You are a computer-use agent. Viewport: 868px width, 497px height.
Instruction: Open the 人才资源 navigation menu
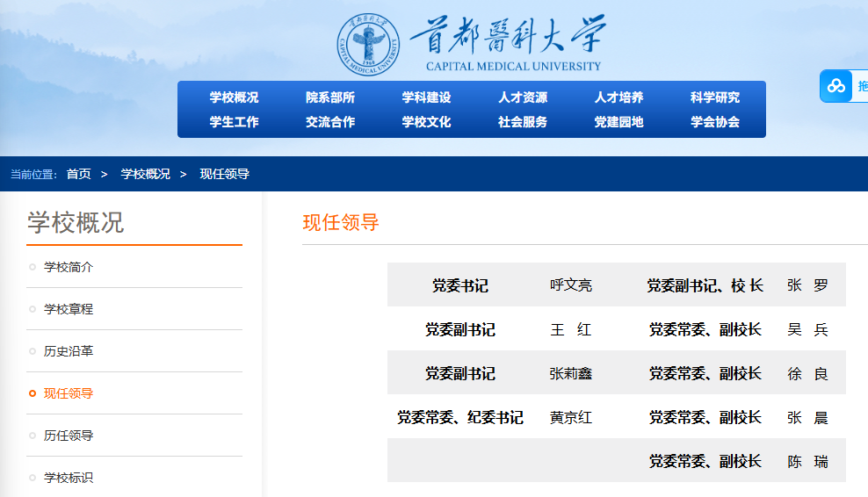[x=523, y=97]
